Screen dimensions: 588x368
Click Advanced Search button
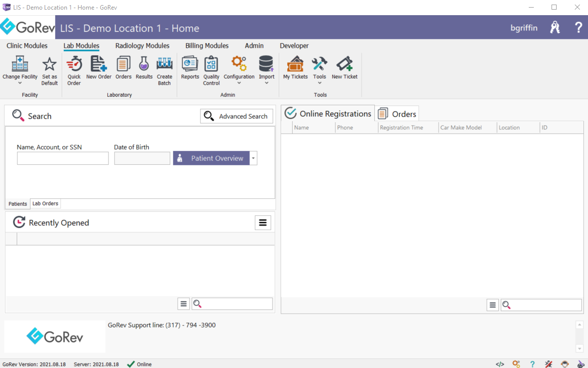(x=237, y=116)
